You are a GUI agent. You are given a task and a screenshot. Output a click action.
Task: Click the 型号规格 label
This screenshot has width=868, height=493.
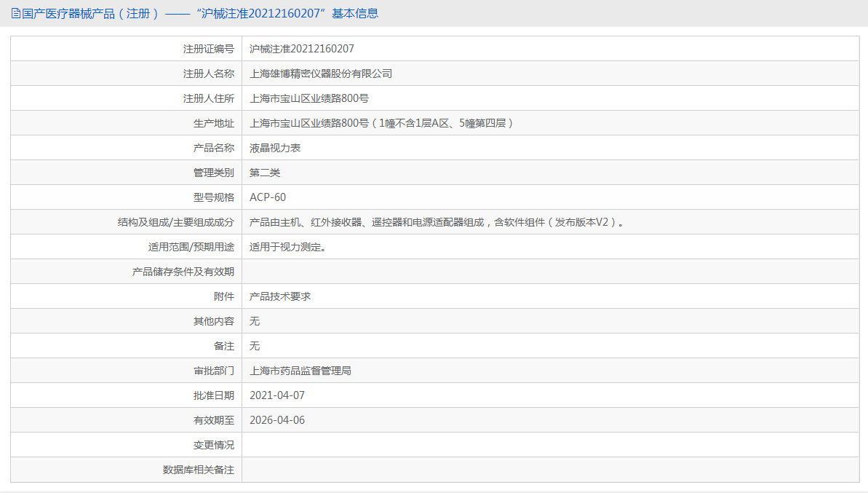[214, 197]
